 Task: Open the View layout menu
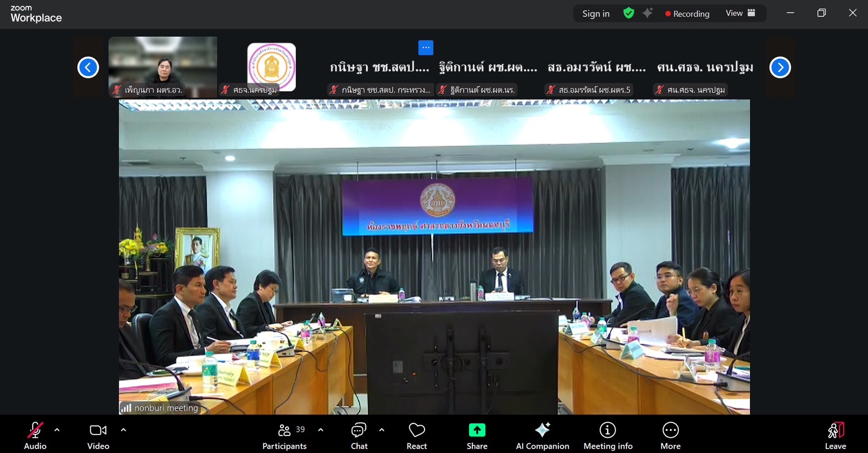[x=740, y=13]
